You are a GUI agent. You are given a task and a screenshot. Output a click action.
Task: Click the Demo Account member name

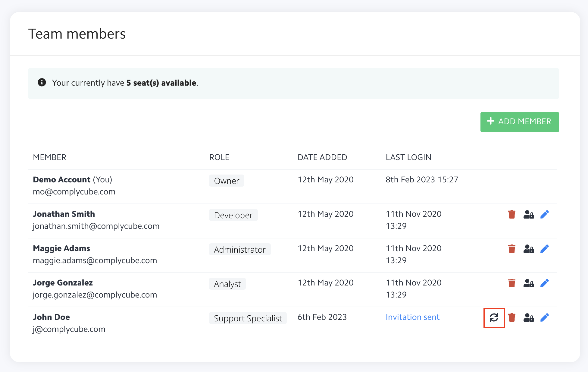[61, 180]
